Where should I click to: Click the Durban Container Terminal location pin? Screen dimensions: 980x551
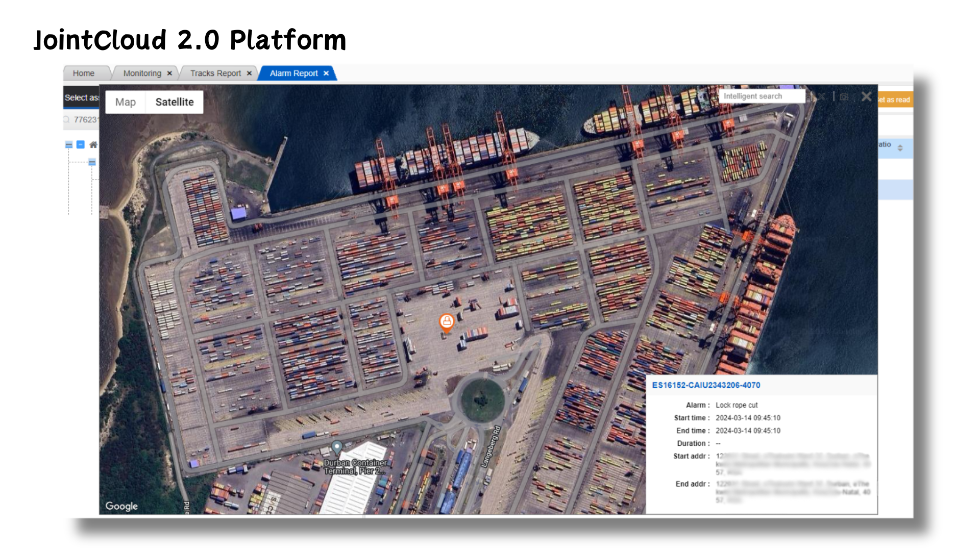coord(336,448)
